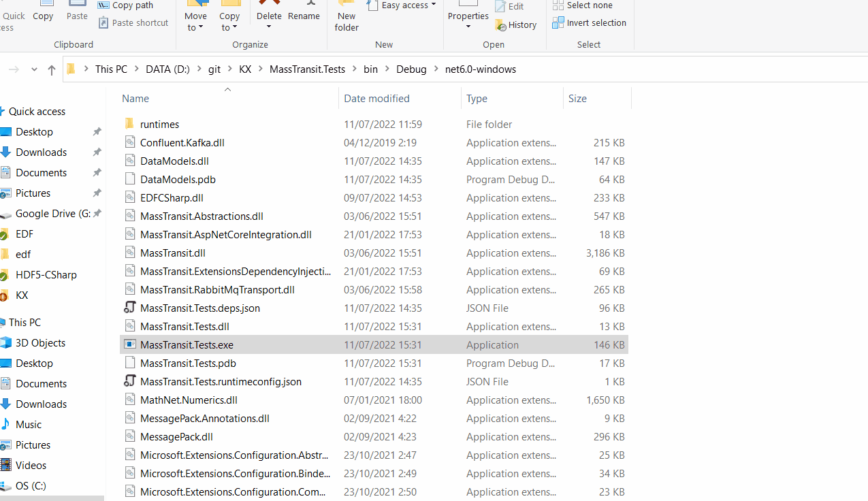Screen dimensions: 868x501
Task: Sort by the Type column header
Action: [x=477, y=99]
